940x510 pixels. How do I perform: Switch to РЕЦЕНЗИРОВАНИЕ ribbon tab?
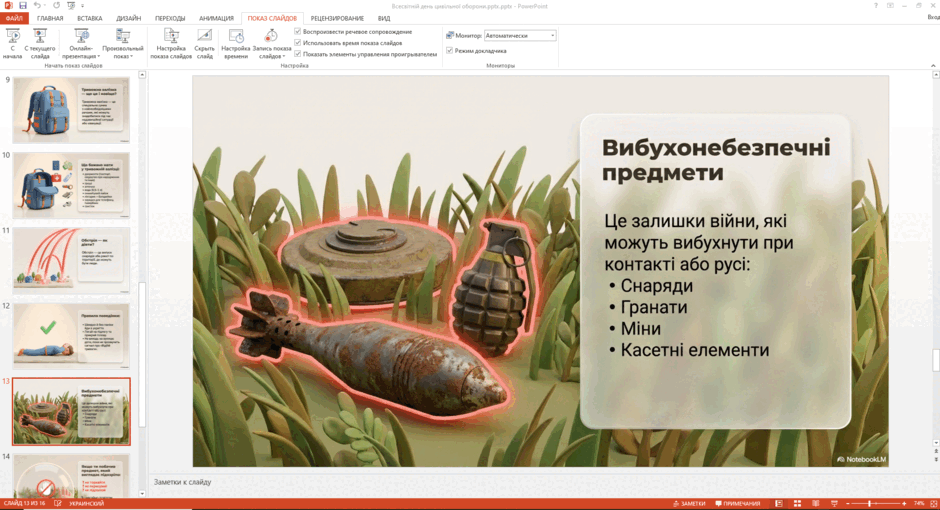click(x=337, y=19)
